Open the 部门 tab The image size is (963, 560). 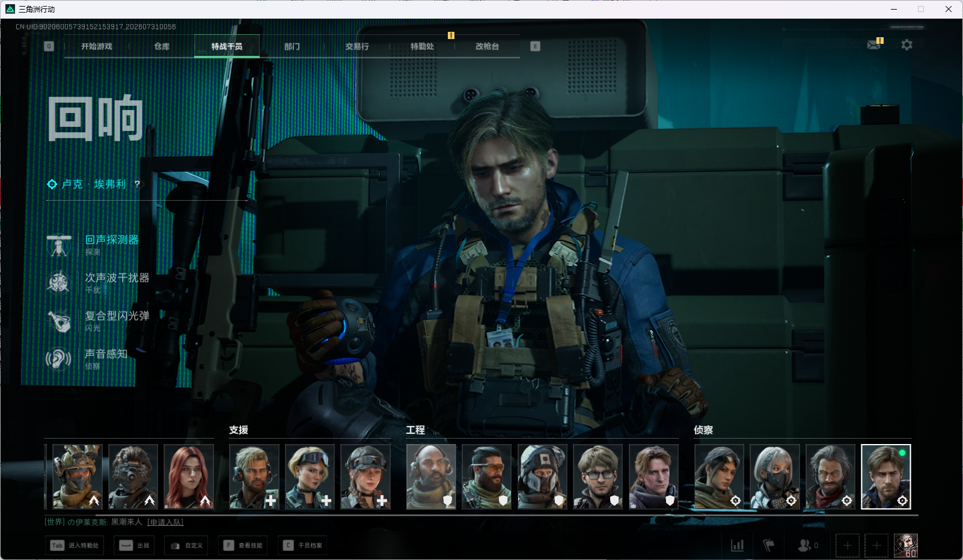coord(292,46)
